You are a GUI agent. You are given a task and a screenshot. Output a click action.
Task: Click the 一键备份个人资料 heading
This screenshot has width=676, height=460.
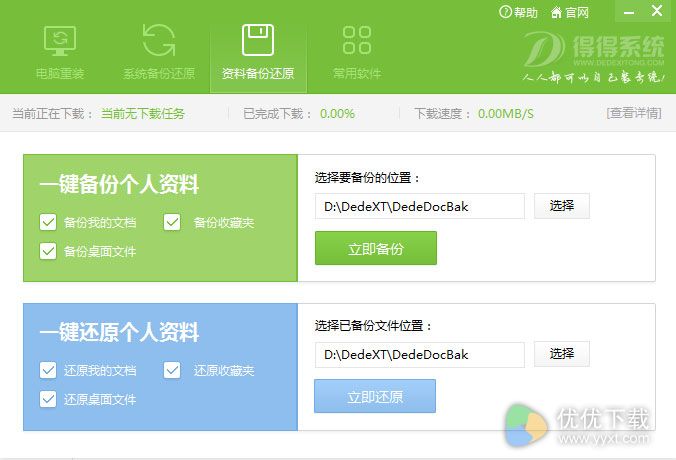coord(119,185)
